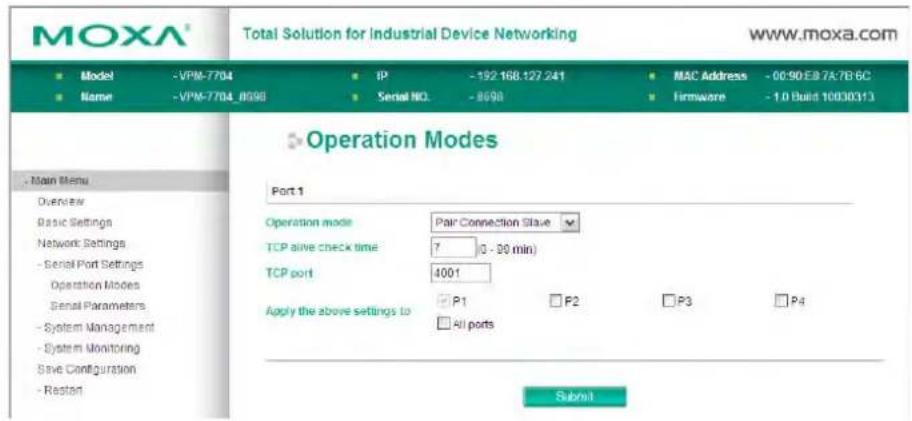The width and height of the screenshot is (912, 421).
Task: Check the P4 port checkbox
Action: coord(781,301)
